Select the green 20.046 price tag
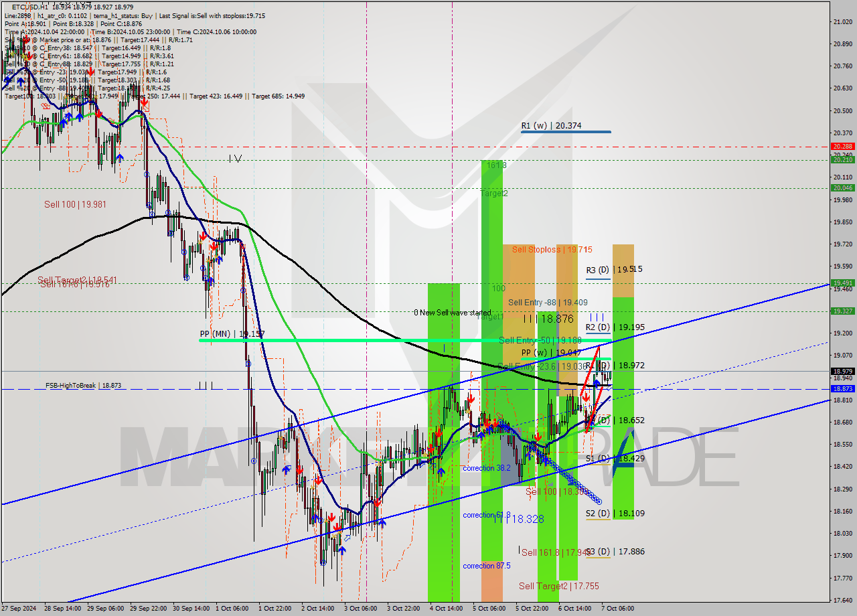Image resolution: width=857 pixels, height=616 pixels. (842, 187)
